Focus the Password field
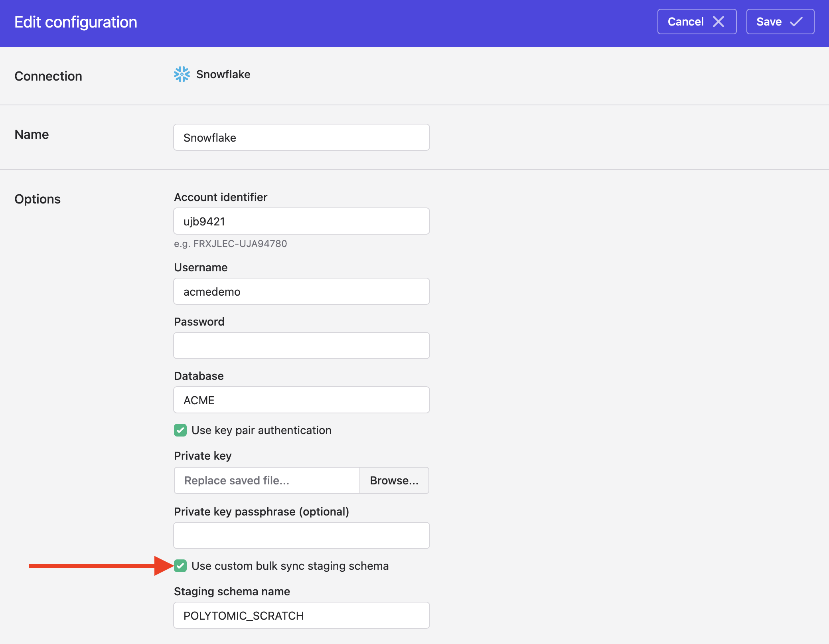 301,346
